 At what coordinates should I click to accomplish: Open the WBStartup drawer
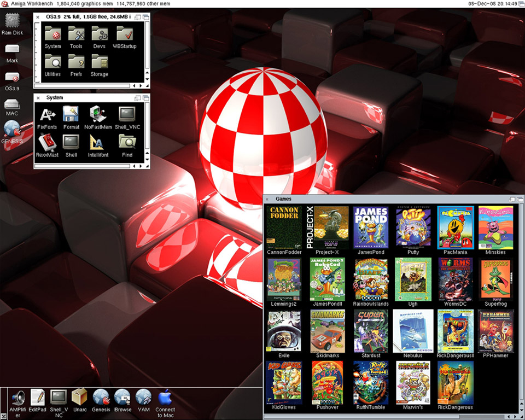pyautogui.click(x=125, y=34)
